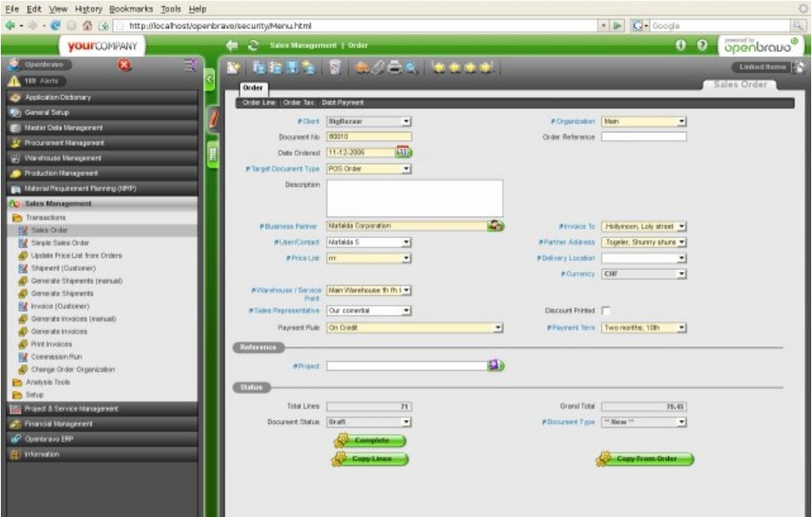
Task: Go to the last record arrow
Action: click(487, 68)
